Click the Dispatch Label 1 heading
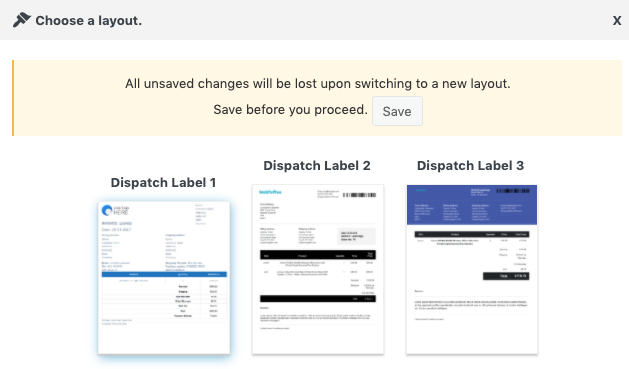Screen dimensions: 629x369 coord(163,182)
